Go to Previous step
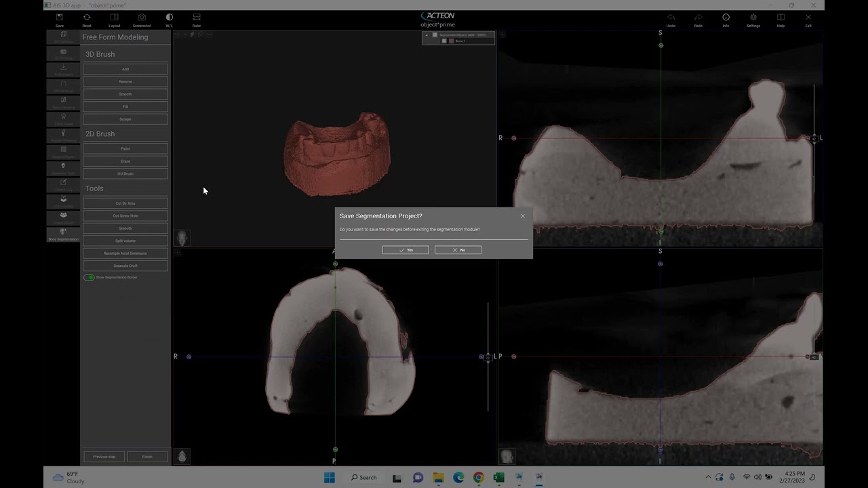 (x=104, y=457)
